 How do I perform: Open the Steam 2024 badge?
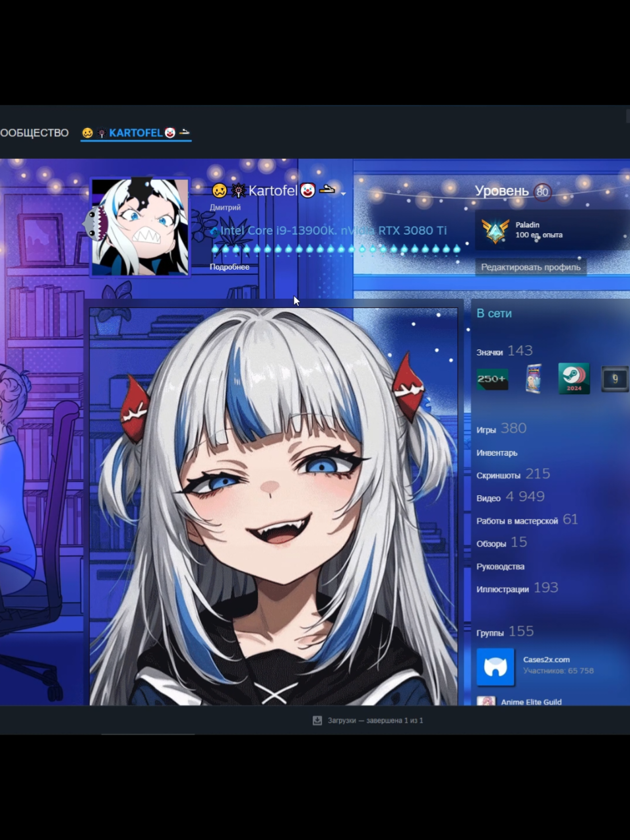tap(574, 378)
